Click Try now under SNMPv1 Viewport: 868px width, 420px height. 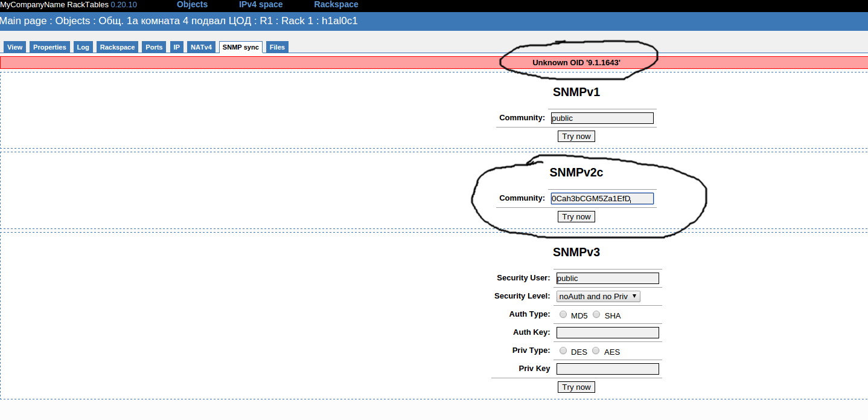point(576,136)
